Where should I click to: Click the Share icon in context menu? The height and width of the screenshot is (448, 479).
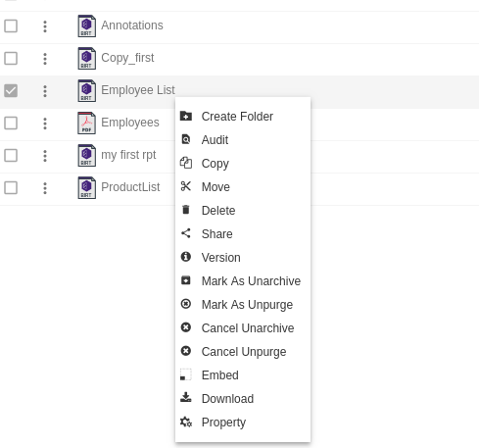click(x=186, y=233)
